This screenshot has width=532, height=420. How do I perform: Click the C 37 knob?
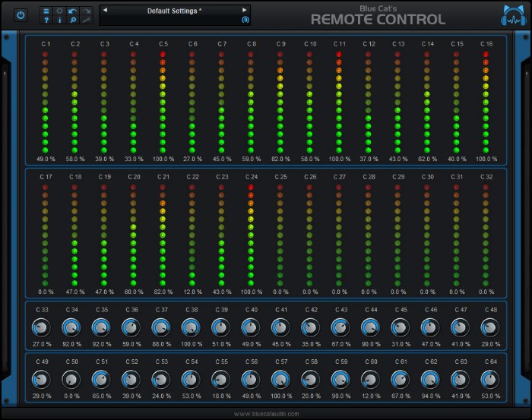[161, 327]
